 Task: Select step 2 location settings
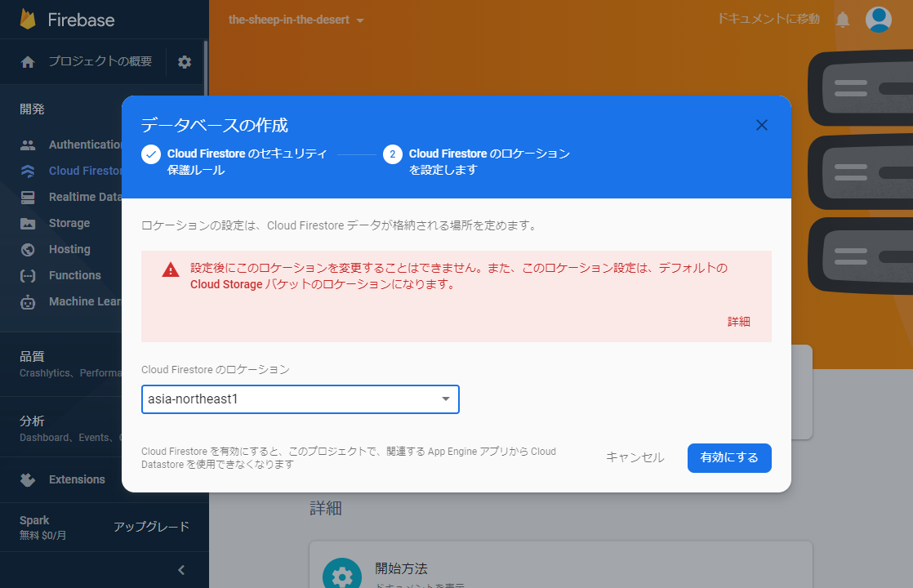click(x=393, y=153)
